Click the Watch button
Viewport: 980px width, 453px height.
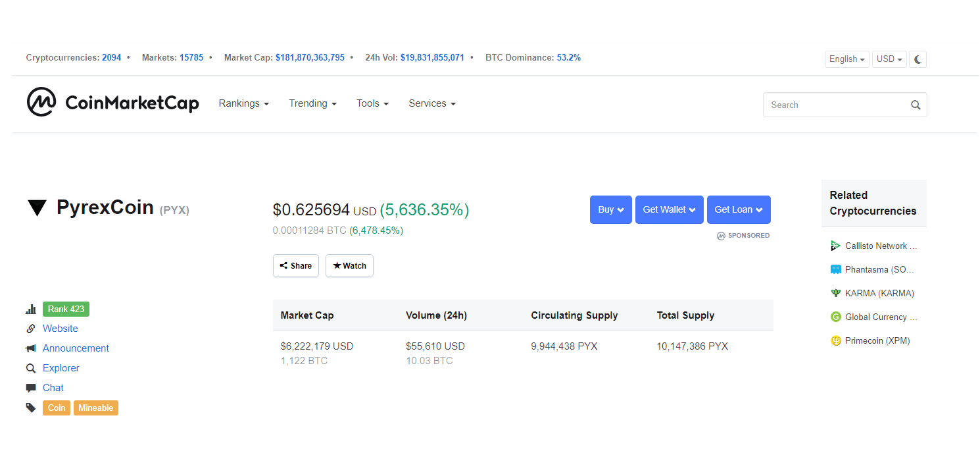coord(349,266)
